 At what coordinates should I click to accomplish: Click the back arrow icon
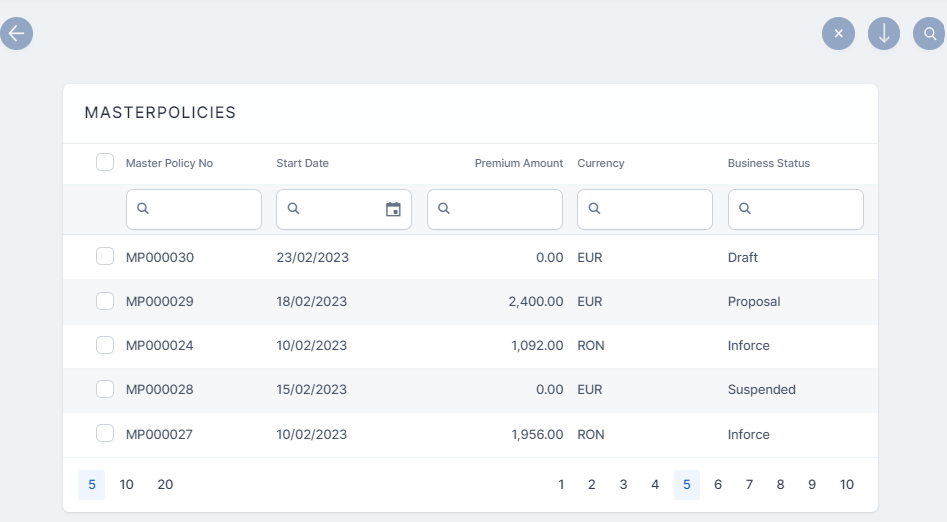[16, 33]
